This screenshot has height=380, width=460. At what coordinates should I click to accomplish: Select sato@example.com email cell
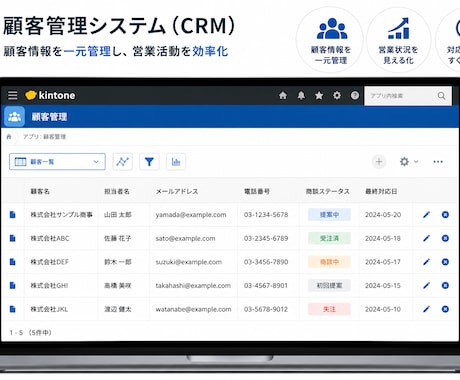pos(185,238)
